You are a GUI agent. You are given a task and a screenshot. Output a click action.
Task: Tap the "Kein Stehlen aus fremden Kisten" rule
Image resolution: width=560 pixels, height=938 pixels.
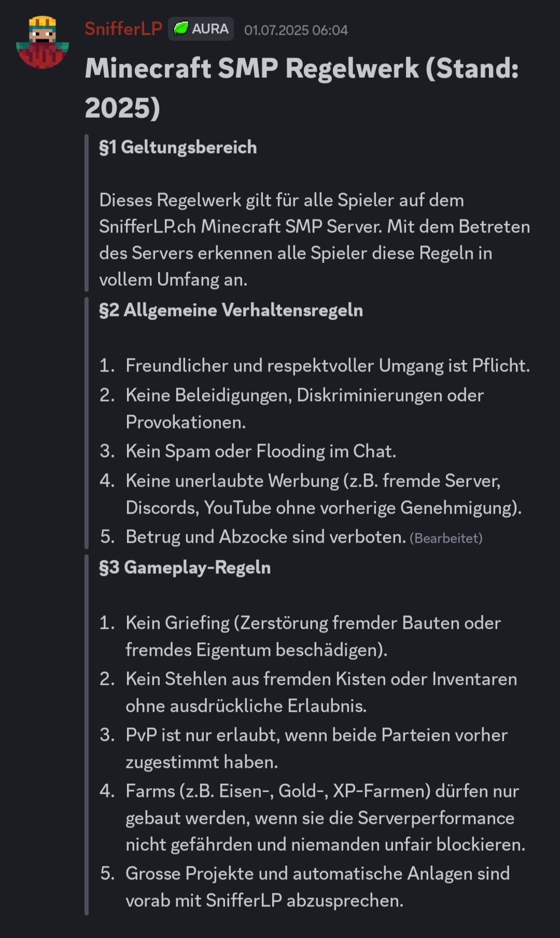(321, 692)
